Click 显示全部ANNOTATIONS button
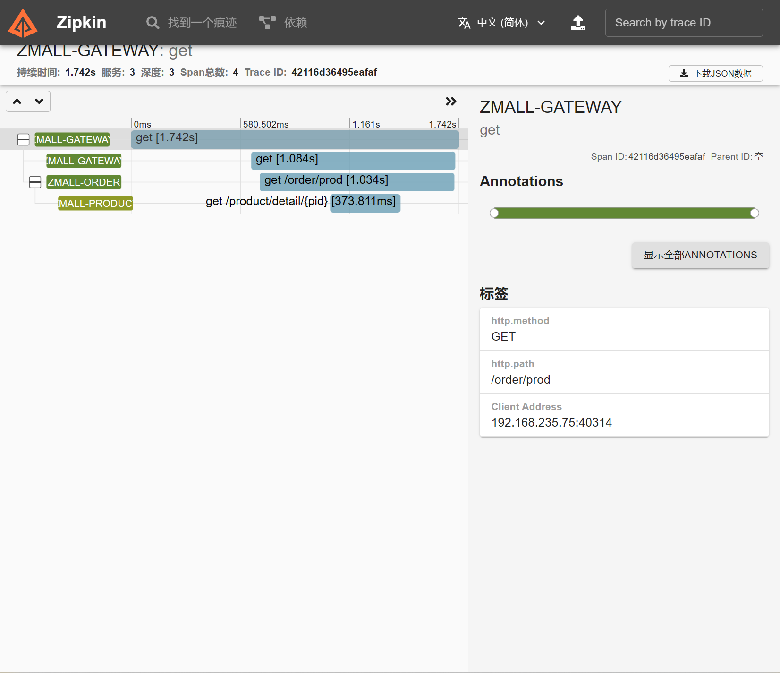The width and height of the screenshot is (780, 700). [x=700, y=256]
